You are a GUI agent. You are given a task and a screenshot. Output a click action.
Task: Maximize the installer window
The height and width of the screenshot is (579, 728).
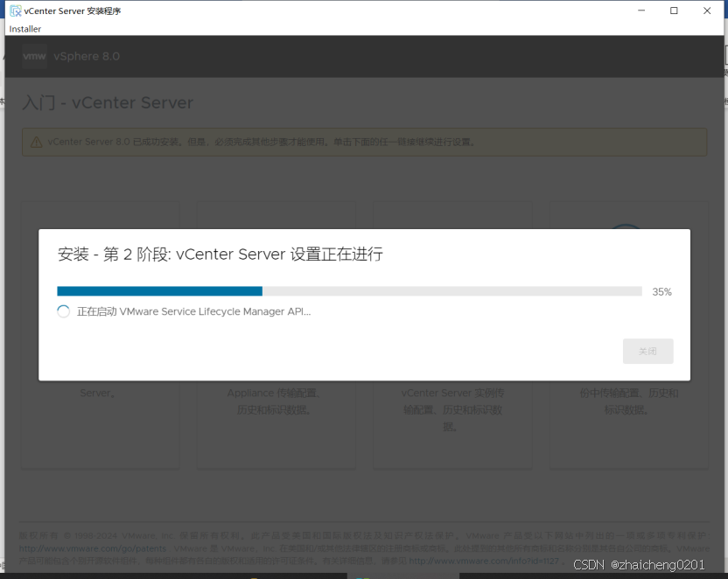tap(674, 10)
